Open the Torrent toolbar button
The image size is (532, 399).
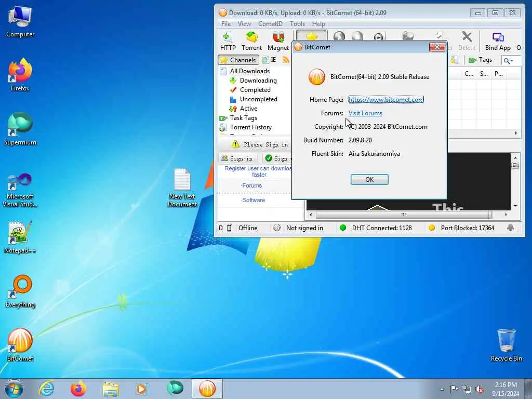251,41
